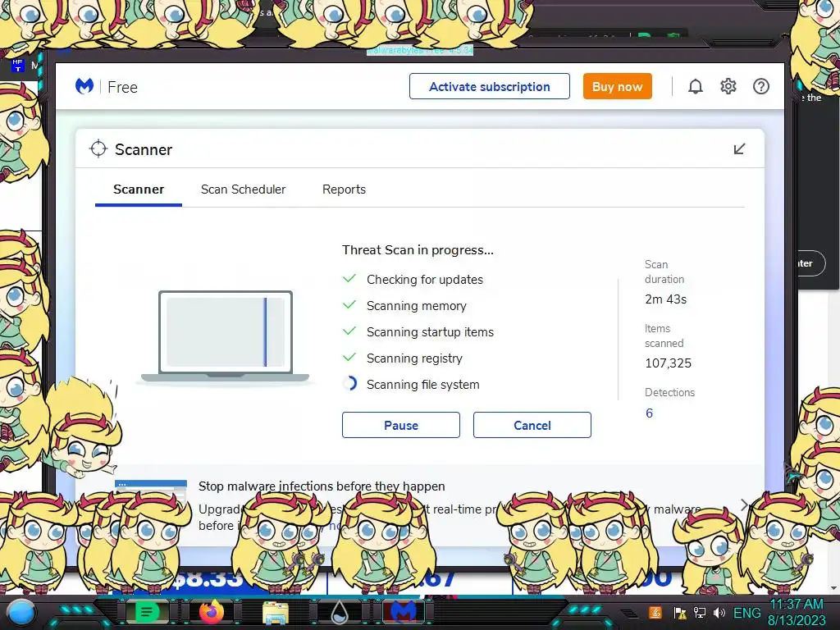Select Malwarebytes taskbar button

point(404,612)
